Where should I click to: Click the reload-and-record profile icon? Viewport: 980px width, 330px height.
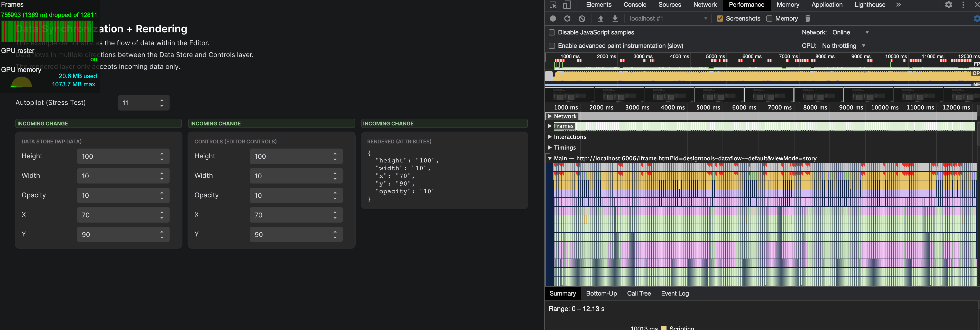click(567, 18)
